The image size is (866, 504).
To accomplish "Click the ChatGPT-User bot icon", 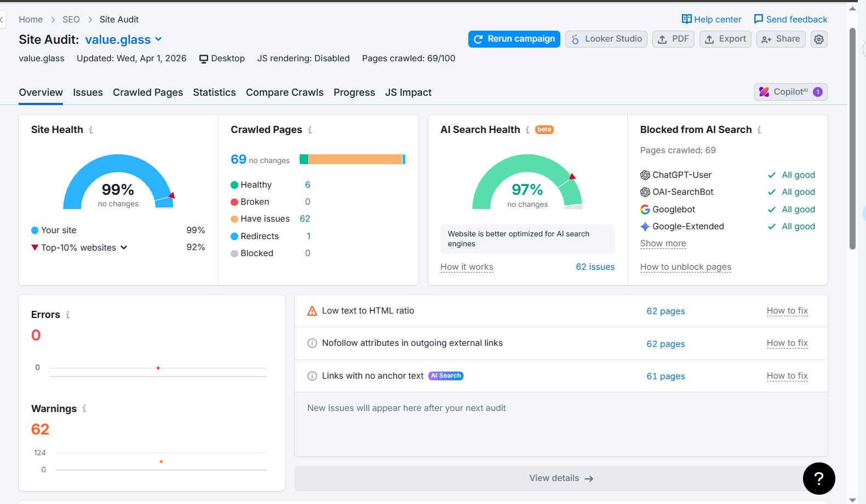I will click(x=645, y=175).
